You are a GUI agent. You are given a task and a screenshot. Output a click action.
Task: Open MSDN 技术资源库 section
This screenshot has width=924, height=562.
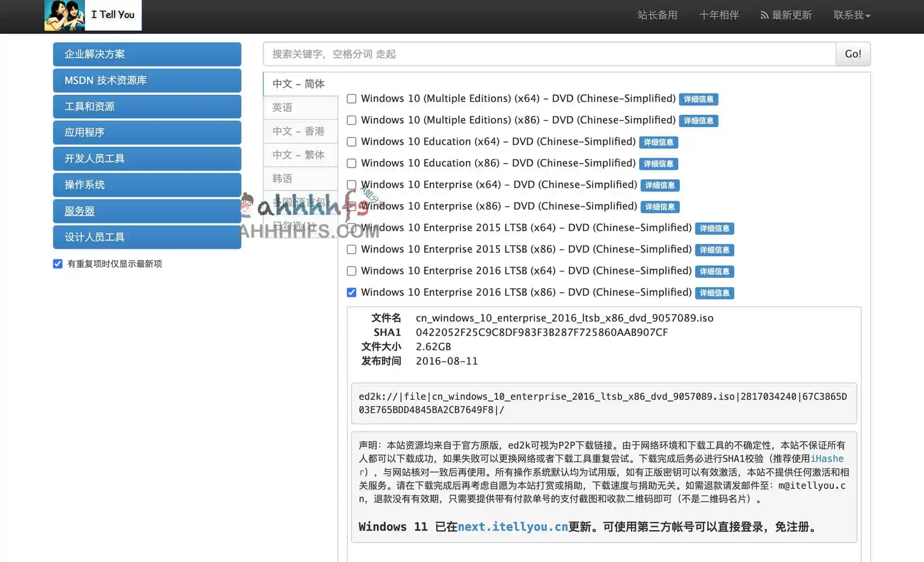147,80
